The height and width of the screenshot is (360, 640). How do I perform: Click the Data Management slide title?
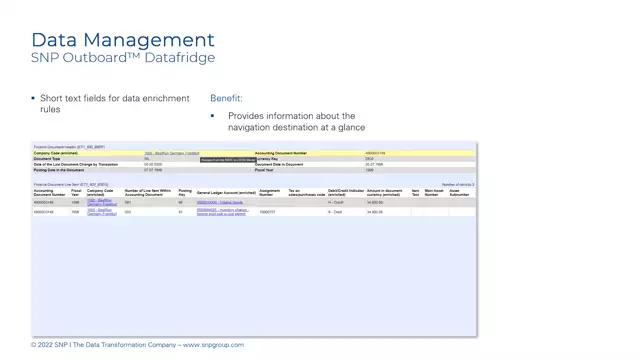tap(123, 40)
